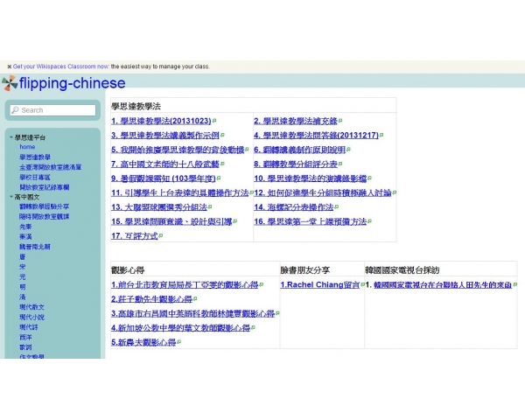This screenshot has width=525, height=420.
Task: Open link 10. 學思達教學法的演講錄影檔
Action: (x=311, y=178)
